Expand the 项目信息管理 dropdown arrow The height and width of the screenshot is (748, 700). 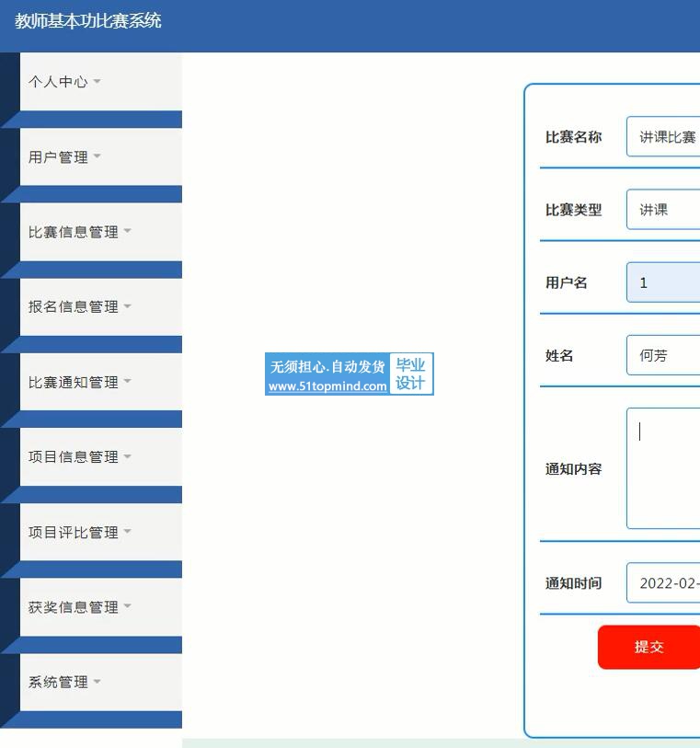[x=127, y=456]
